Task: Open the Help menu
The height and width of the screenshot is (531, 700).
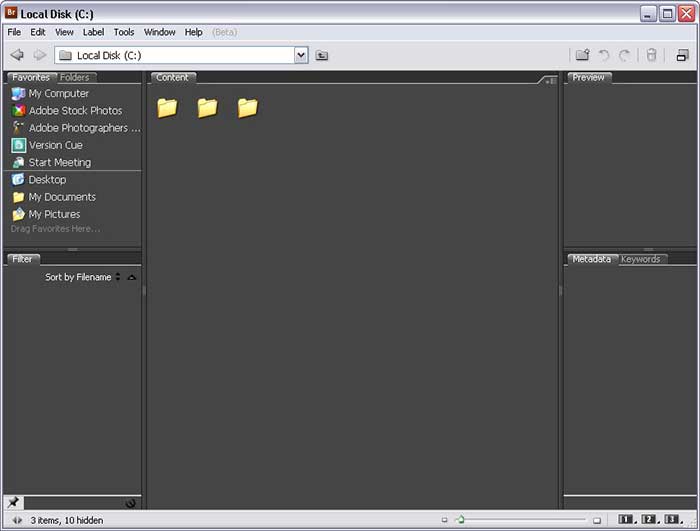Action: tap(193, 32)
